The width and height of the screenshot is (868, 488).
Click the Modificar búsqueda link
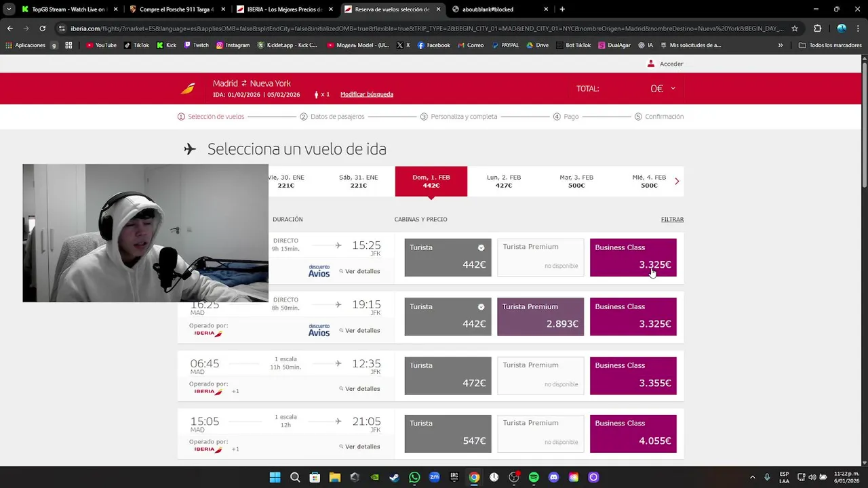pos(367,94)
